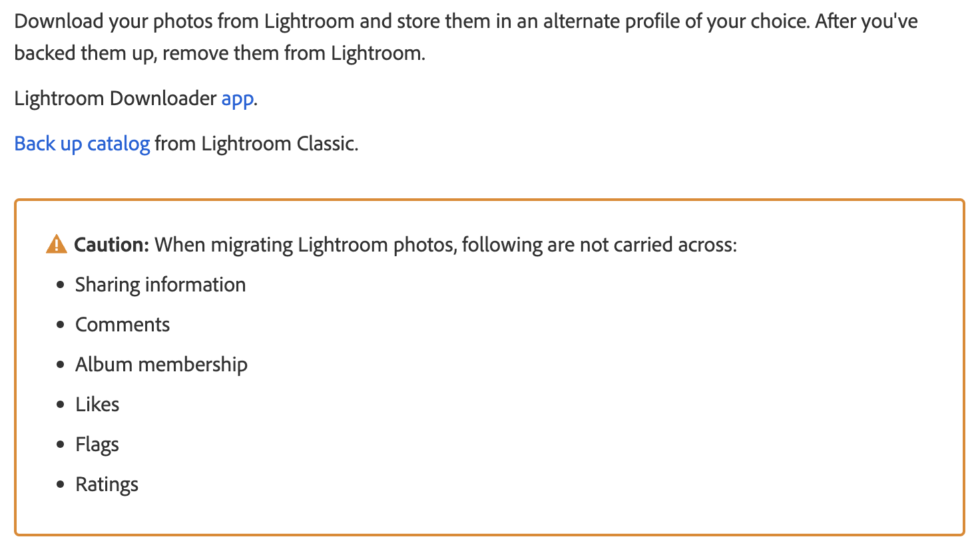Click the orange caution warning triangle icon
This screenshot has width=980, height=555.
coord(57,245)
